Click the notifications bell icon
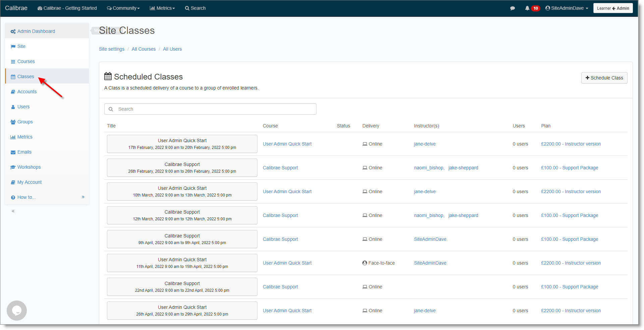Image resolution: width=644 pixels, height=330 pixels. coord(527,8)
